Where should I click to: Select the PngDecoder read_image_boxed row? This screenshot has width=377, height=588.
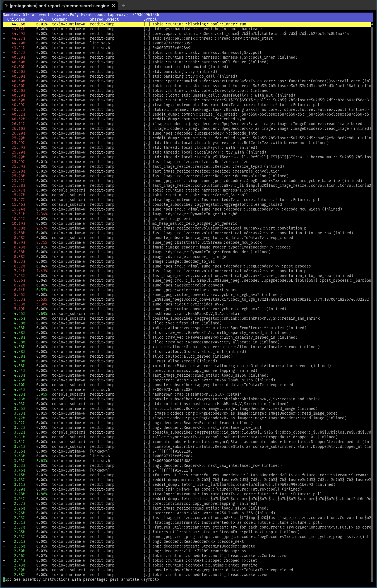(x=187, y=413)
